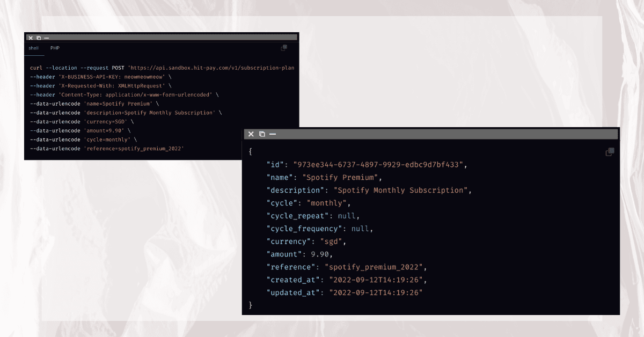Click the "amount": 9.90 JSON line
Screen dimensions: 644x337
tap(301, 255)
